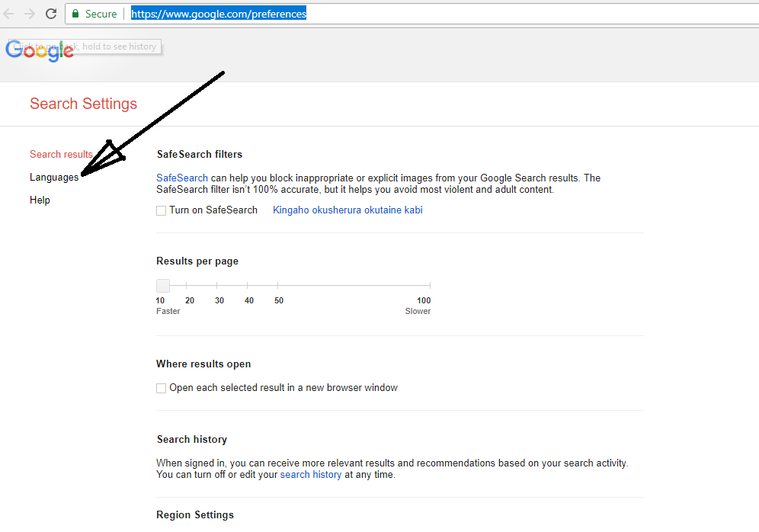Click the Faster label under slider

pos(168,311)
